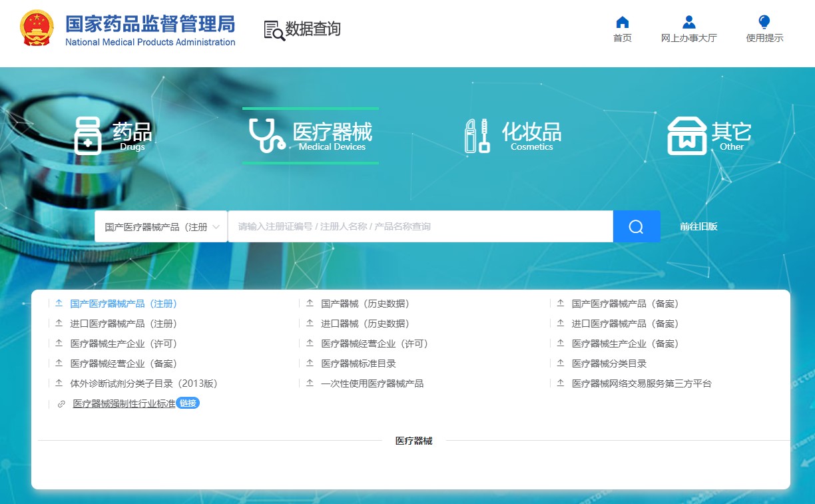815x504 pixels.
Task: Click the 使用提示 lightbulb icon
Action: click(764, 22)
